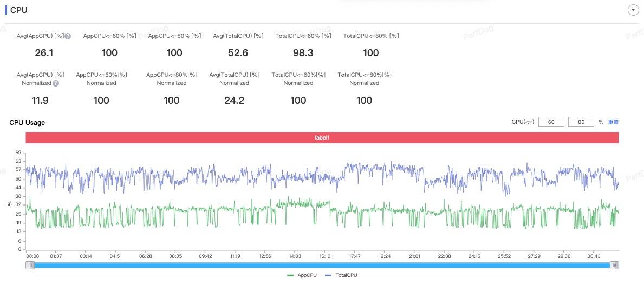Click the TotalCPU<=60% value 98.3
Screen dimensions: 644x285
click(x=303, y=53)
